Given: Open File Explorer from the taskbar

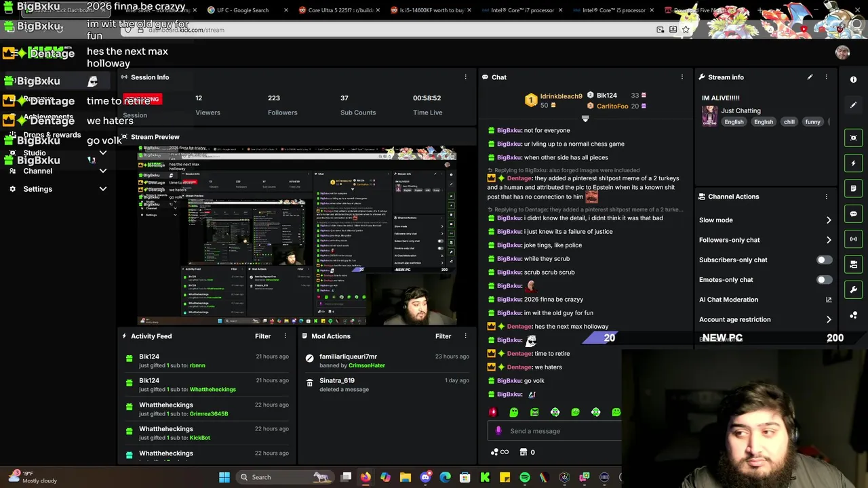Looking at the screenshot, I should coord(405,477).
